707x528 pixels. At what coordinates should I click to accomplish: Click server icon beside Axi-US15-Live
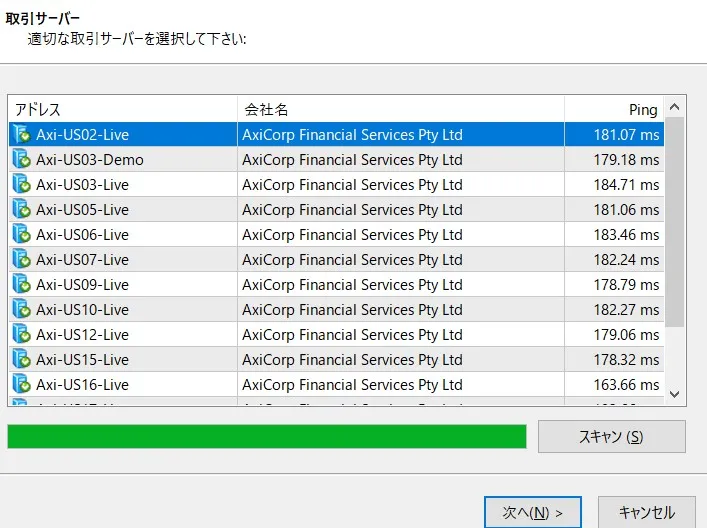pyautogui.click(x=21, y=359)
